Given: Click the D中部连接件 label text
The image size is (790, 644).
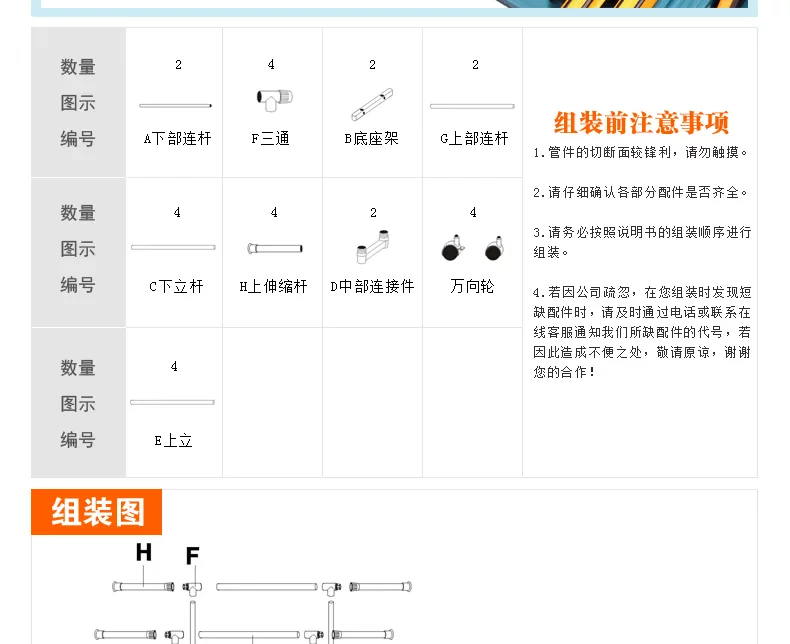Looking at the screenshot, I should 372,286.
